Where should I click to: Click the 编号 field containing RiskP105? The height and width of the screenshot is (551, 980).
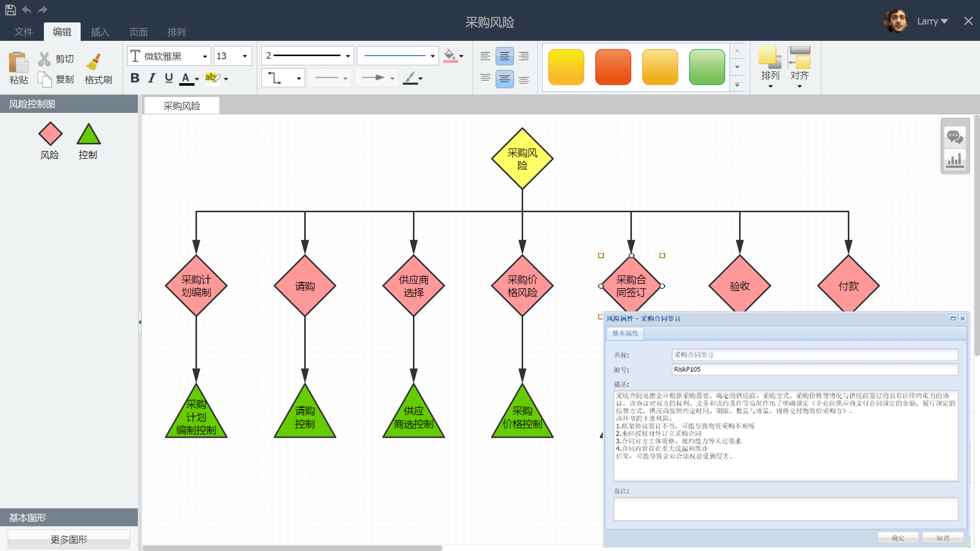pos(815,369)
